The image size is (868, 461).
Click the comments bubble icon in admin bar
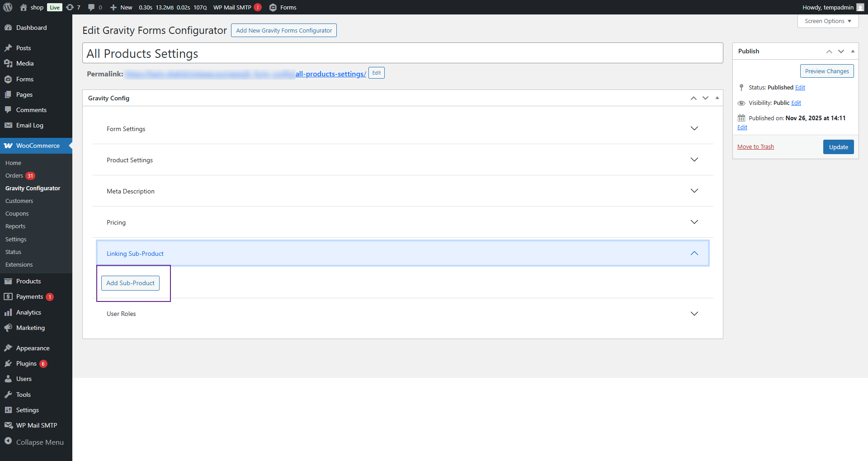tap(91, 7)
